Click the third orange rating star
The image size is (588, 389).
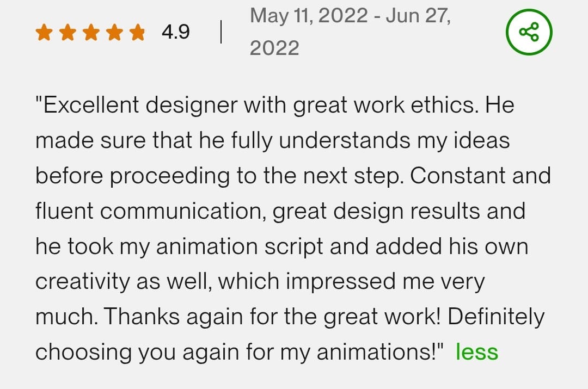90,33
